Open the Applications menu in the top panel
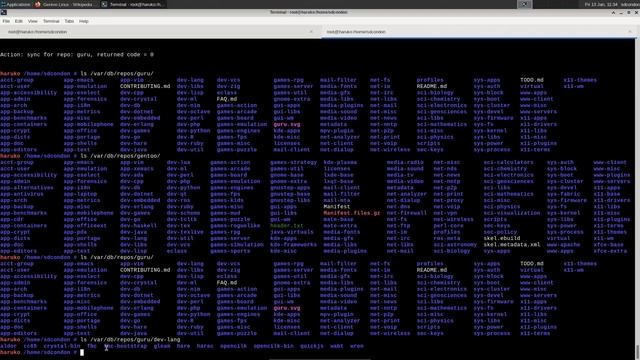This screenshot has height=360, width=640. tap(16, 4)
